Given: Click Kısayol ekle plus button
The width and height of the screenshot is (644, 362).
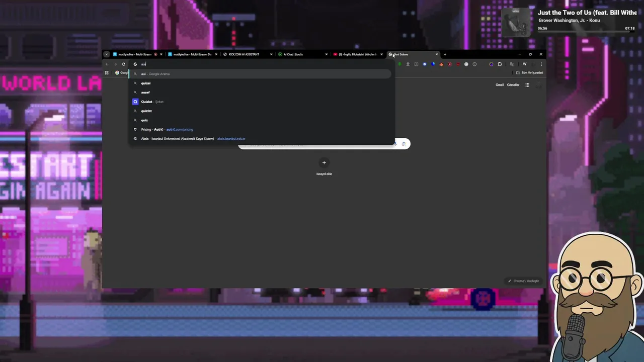Looking at the screenshot, I should pyautogui.click(x=324, y=162).
